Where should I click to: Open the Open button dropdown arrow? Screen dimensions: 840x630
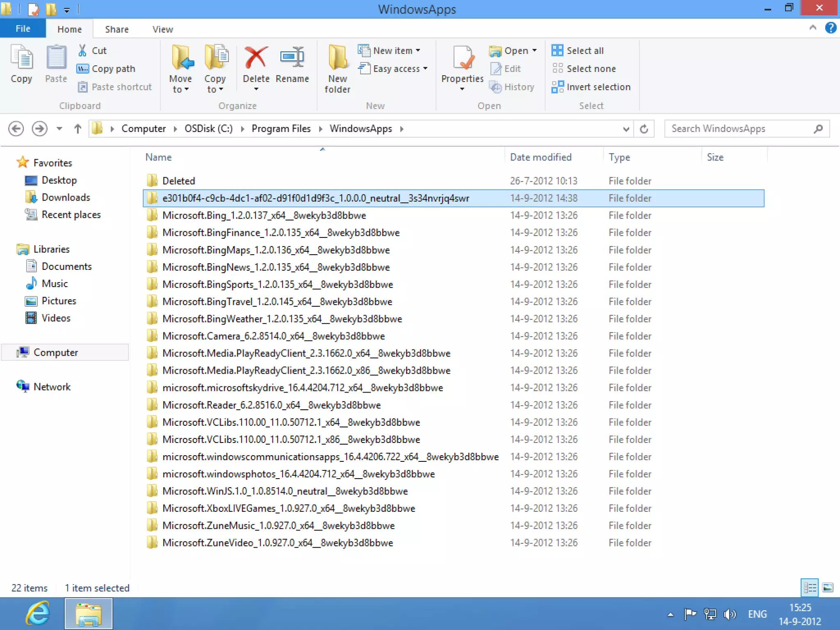click(x=534, y=50)
